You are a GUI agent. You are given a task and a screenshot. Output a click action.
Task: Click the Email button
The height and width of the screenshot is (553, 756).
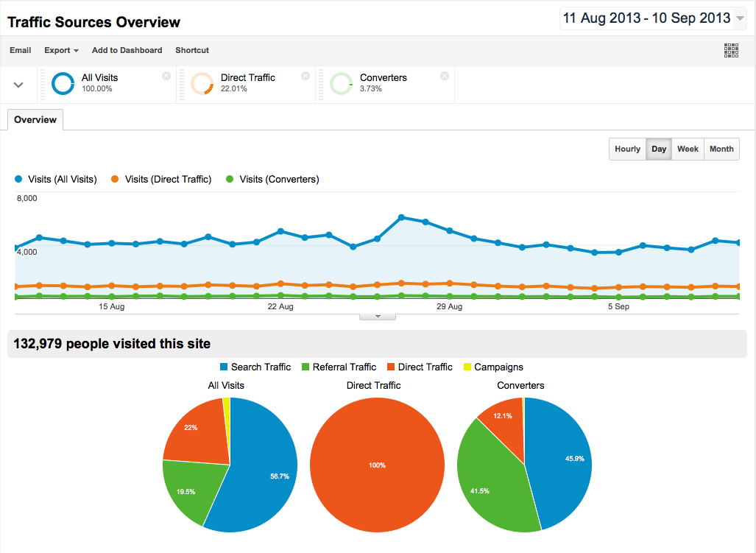21,50
